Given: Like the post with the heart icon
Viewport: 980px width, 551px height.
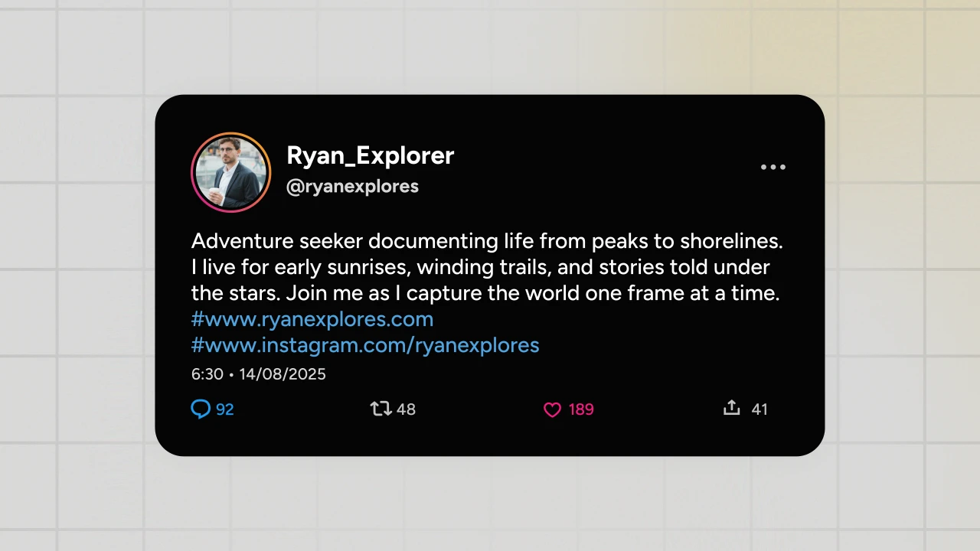Looking at the screenshot, I should click(x=552, y=410).
